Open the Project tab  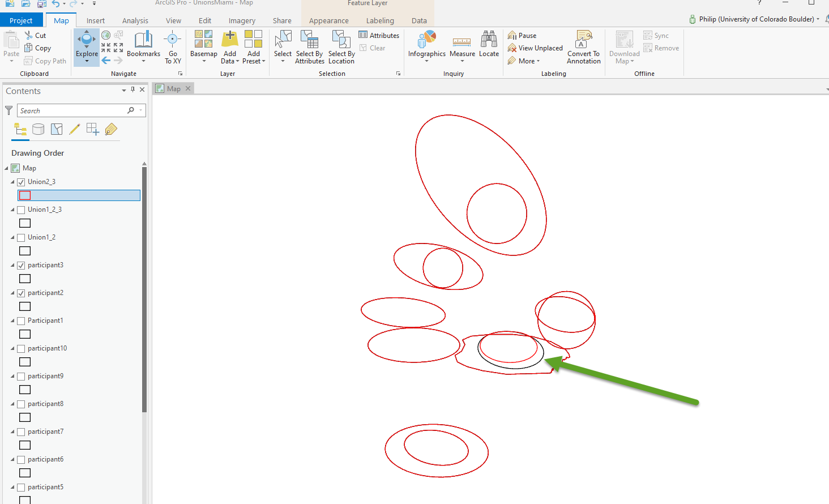pyautogui.click(x=21, y=20)
